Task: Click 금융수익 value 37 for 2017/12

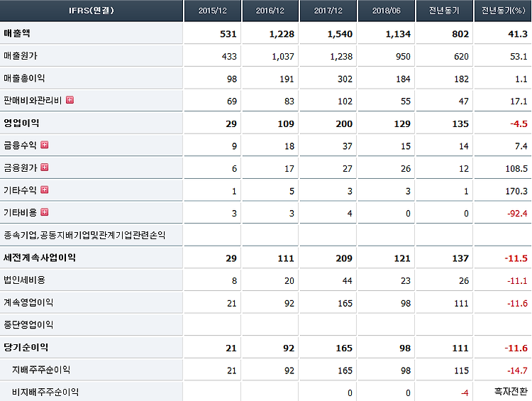Action: 347,146
